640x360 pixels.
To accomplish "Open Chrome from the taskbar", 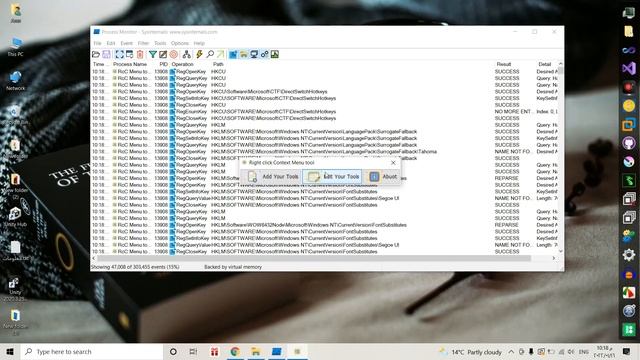I will click(x=235, y=351).
